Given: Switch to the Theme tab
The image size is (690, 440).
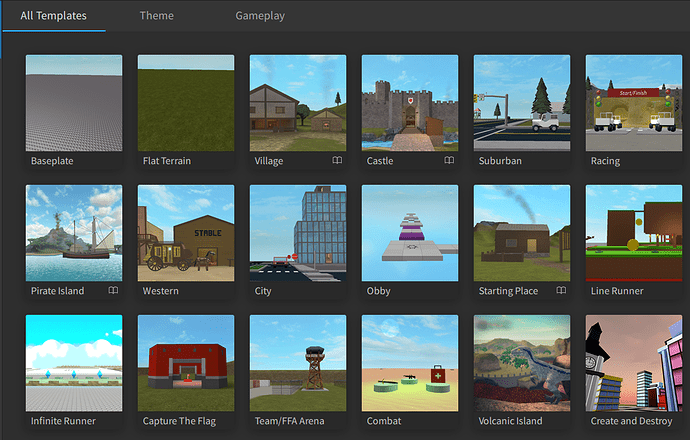Looking at the screenshot, I should pos(157,16).
